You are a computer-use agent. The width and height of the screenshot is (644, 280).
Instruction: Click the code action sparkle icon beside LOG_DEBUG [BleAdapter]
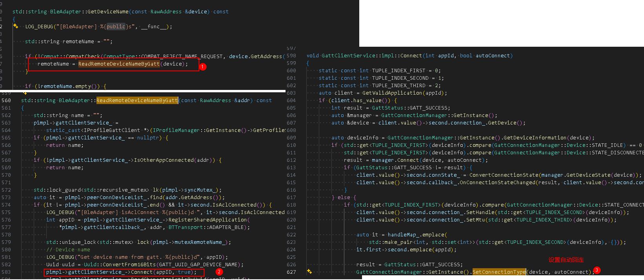15,26
